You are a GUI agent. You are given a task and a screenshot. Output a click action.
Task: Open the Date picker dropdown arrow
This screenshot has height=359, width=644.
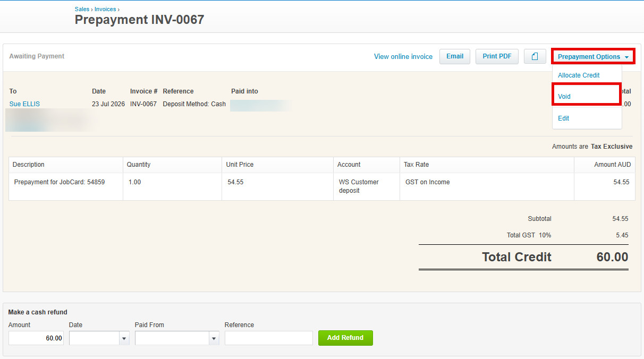(x=124, y=338)
